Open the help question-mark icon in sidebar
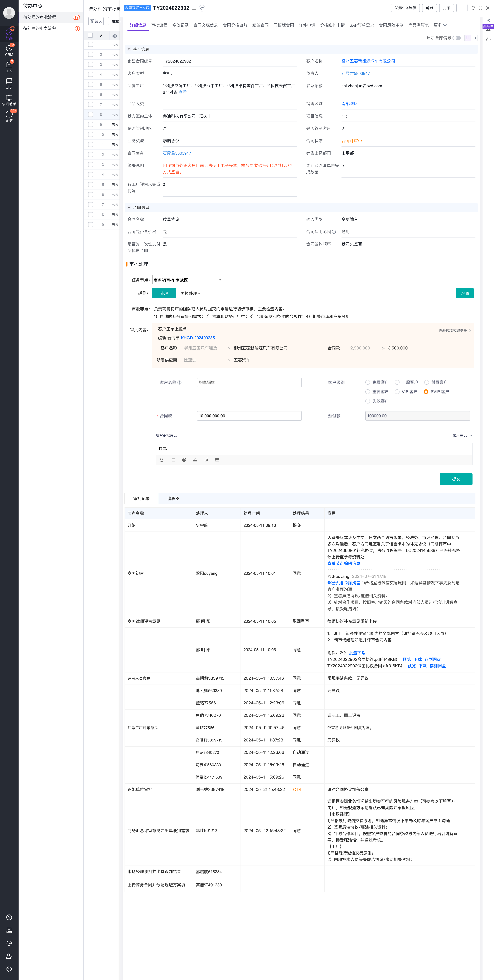The height and width of the screenshot is (980, 494). click(x=9, y=917)
